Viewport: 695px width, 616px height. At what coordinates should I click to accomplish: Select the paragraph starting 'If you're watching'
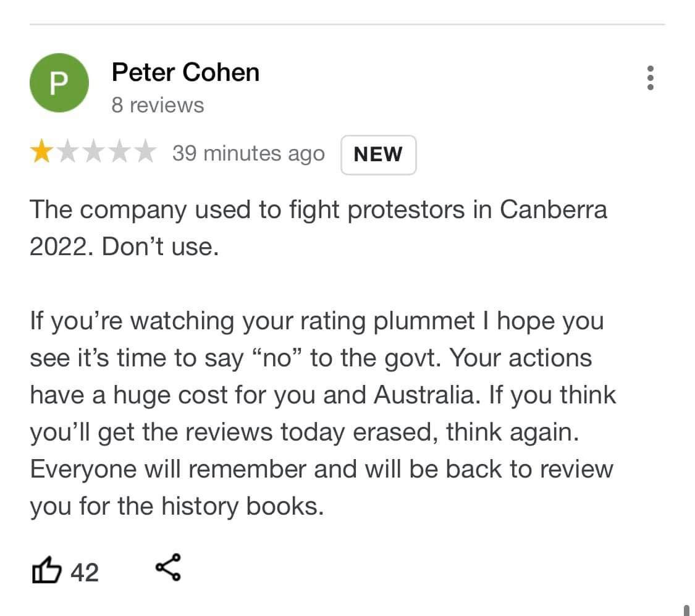pyautogui.click(x=322, y=413)
